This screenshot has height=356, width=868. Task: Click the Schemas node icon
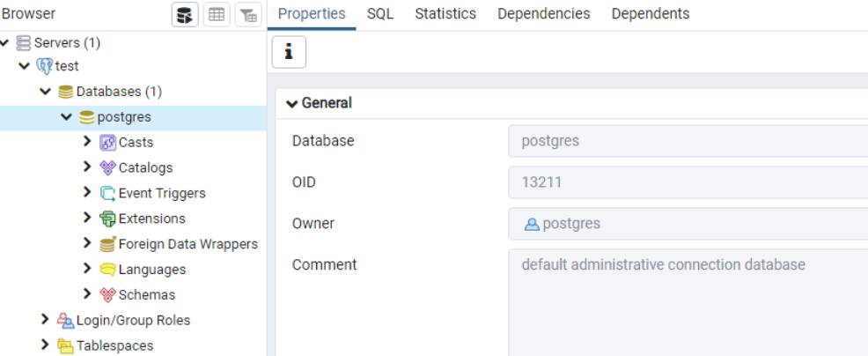coord(108,295)
